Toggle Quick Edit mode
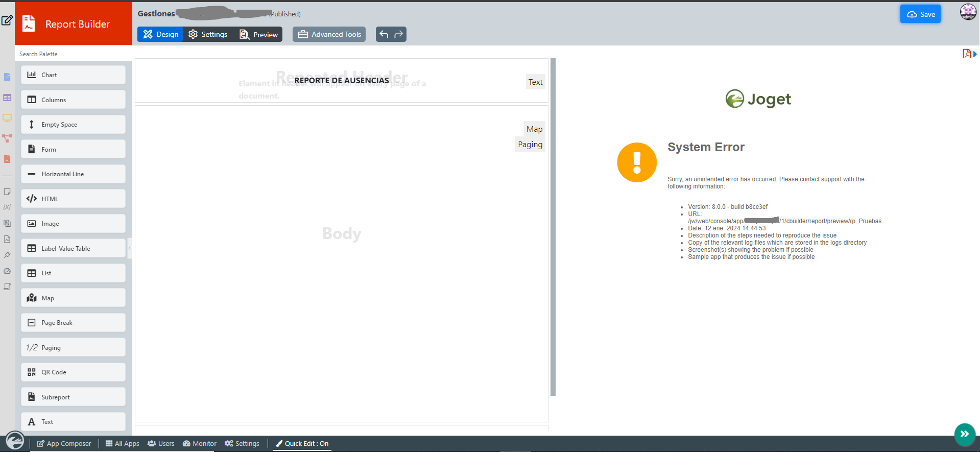Screen dimensions: 980x452 (302, 443)
